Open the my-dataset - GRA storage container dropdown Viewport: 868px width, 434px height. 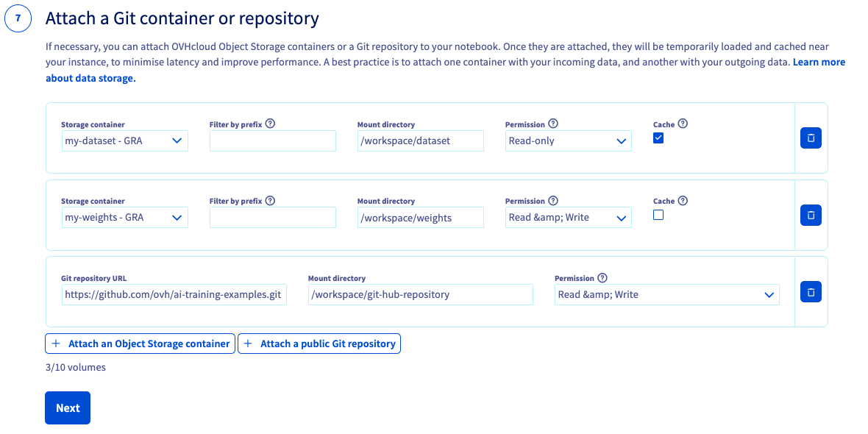coord(124,141)
